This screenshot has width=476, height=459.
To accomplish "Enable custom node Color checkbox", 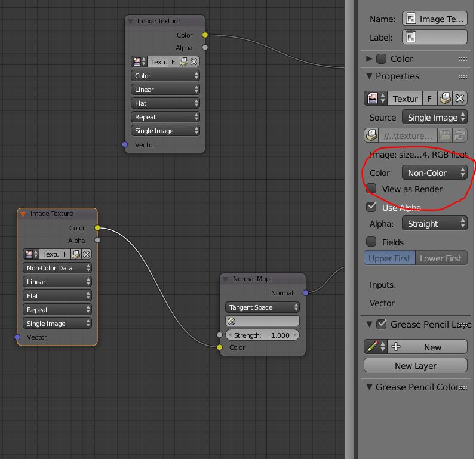I will point(381,58).
